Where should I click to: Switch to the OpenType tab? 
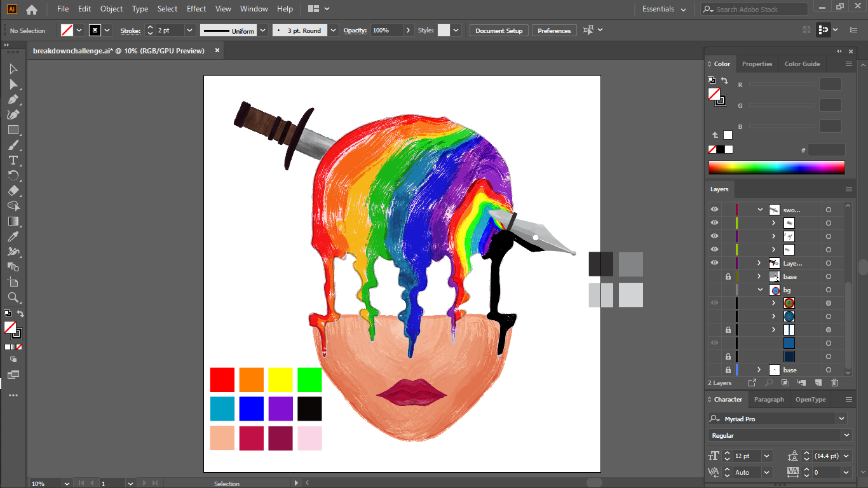coord(810,400)
